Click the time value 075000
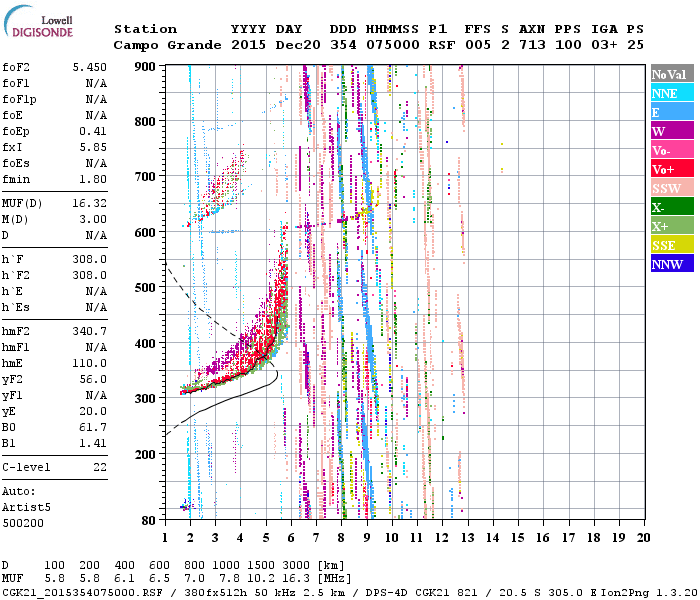 (x=393, y=45)
